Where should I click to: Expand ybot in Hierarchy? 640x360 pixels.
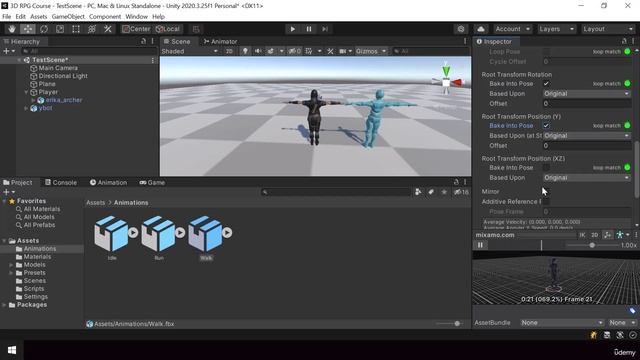(x=26, y=108)
